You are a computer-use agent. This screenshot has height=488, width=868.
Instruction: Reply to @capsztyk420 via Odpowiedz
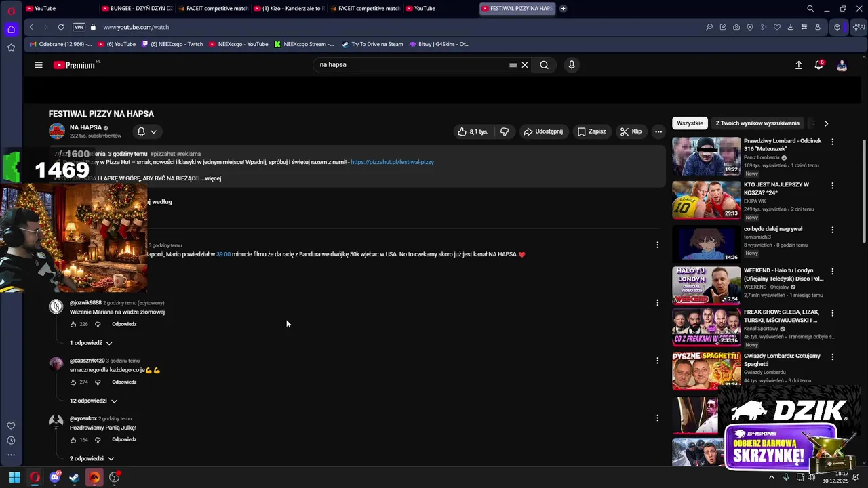[124, 382]
